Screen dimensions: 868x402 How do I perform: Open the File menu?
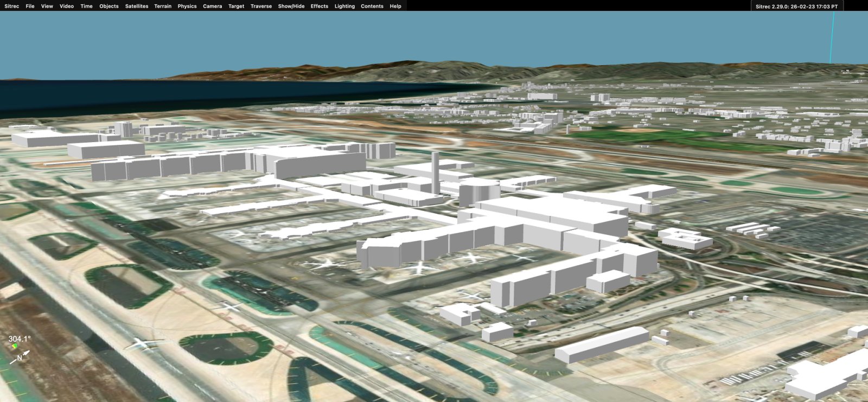click(x=30, y=6)
